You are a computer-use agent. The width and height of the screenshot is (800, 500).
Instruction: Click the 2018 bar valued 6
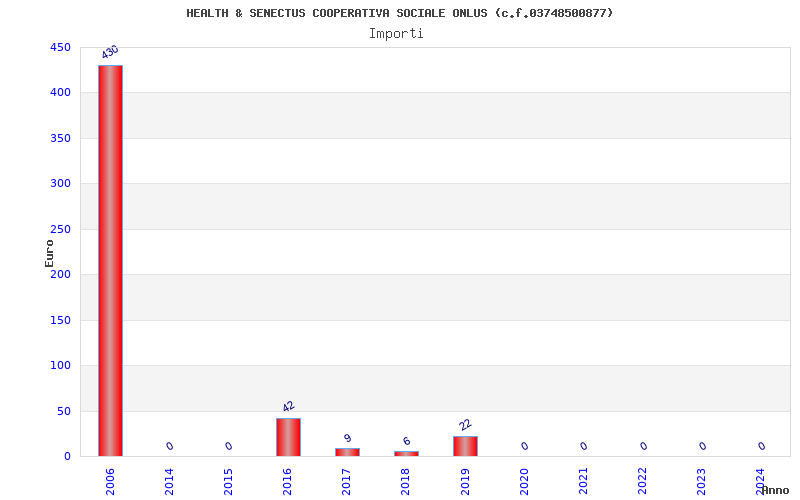click(406, 454)
